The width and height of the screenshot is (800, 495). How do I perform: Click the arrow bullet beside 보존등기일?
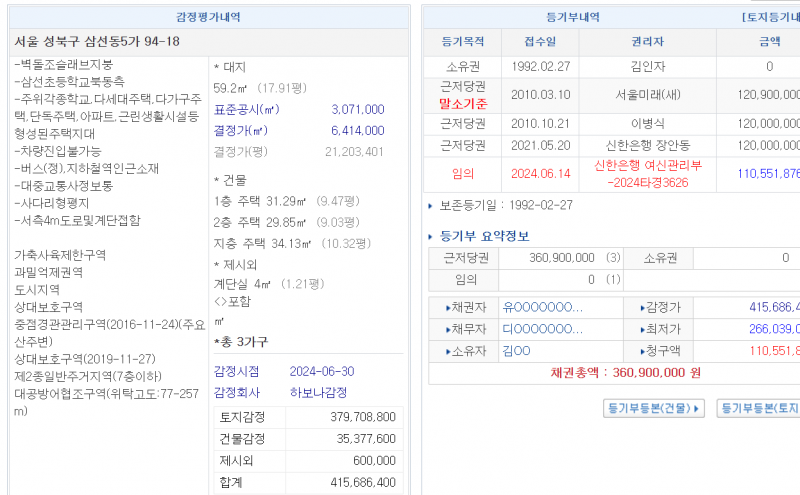click(x=432, y=205)
